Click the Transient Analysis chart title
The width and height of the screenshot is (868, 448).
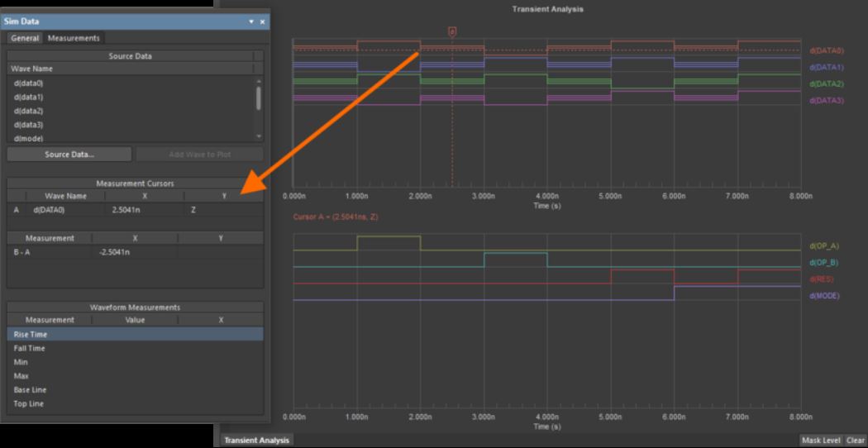pos(547,9)
